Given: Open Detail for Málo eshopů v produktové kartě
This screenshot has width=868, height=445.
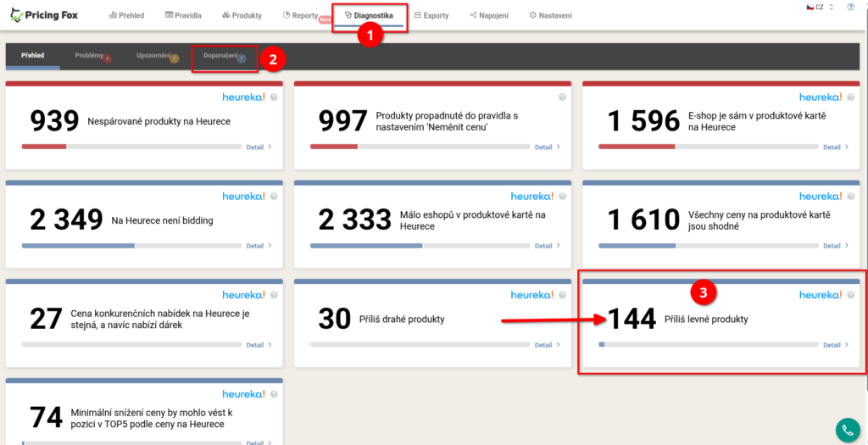Looking at the screenshot, I should tap(548, 246).
